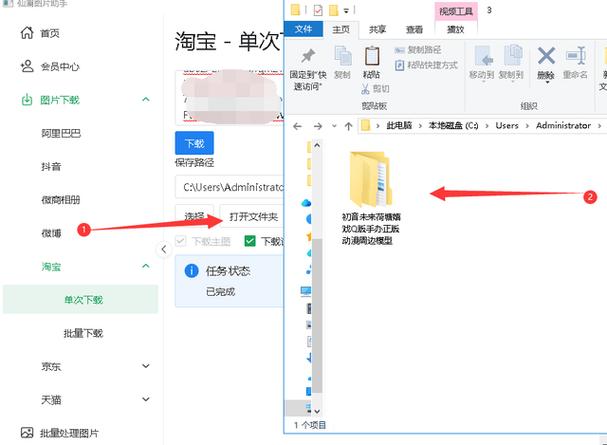Click the 复制到 icon in the ribbon
Image resolution: width=607 pixels, height=445 pixels.
[512, 56]
